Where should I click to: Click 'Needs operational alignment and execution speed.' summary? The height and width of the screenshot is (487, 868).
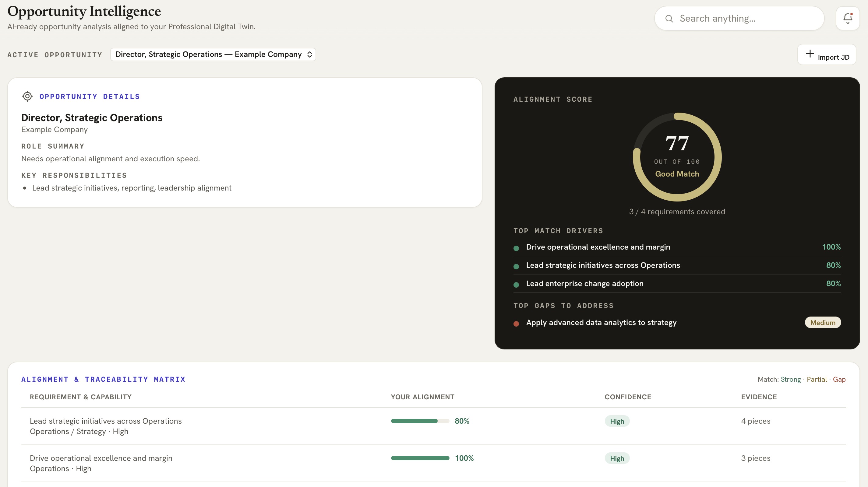point(111,159)
